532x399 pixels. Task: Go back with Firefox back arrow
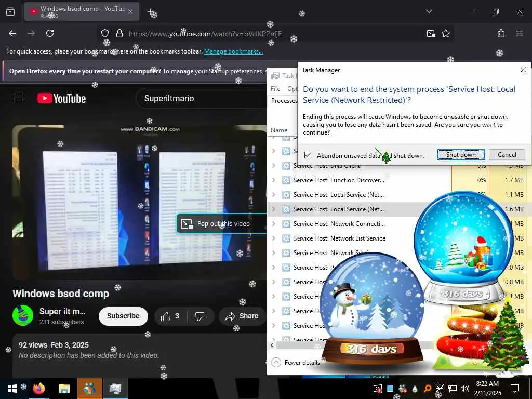12,33
